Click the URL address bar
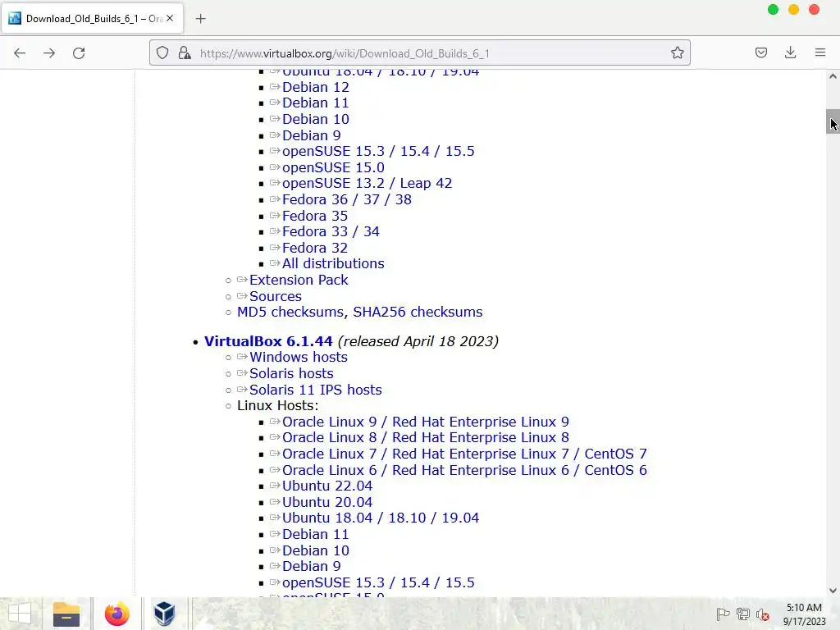Screen dimensions: 840x630 [420, 53]
